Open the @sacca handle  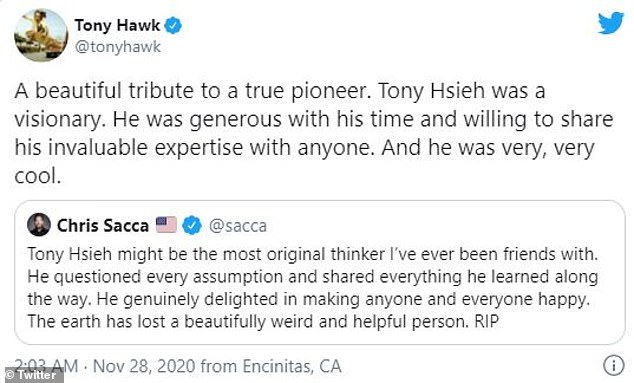238,226
